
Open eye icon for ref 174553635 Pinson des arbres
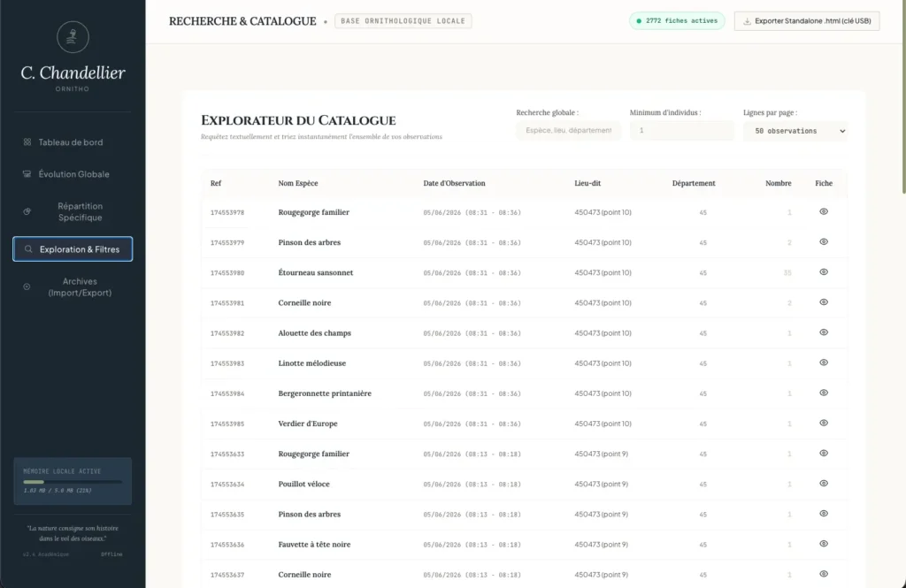(824, 514)
